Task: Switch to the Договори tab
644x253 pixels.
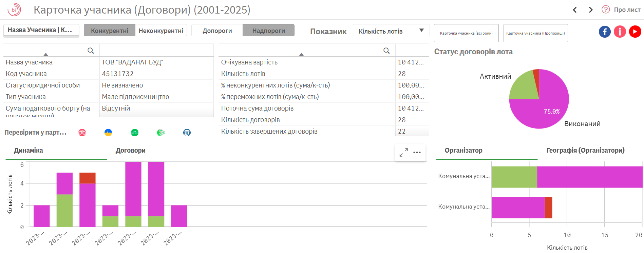Action: [x=130, y=151]
